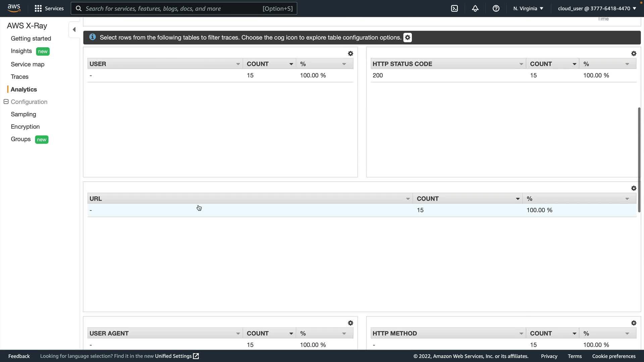Image resolution: width=644 pixels, height=362 pixels.
Task: Click the AWS logo home icon
Action: pyautogui.click(x=14, y=8)
